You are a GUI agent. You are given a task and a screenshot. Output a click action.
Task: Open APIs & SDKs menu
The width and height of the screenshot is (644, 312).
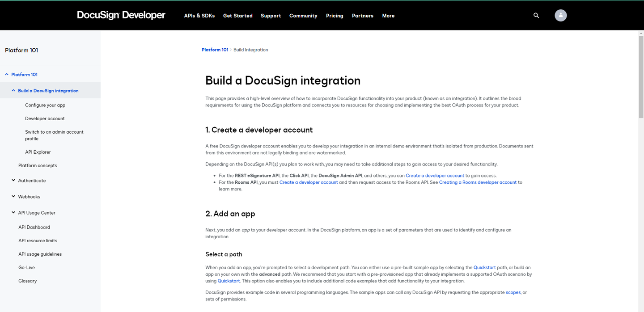(199, 16)
